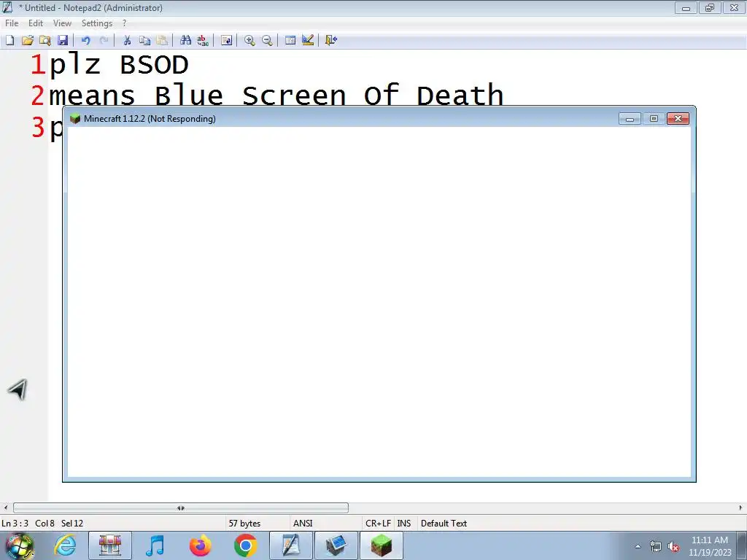The width and height of the screenshot is (747, 560).
Task: Copy selection using toolbar Copy icon
Action: point(144,41)
